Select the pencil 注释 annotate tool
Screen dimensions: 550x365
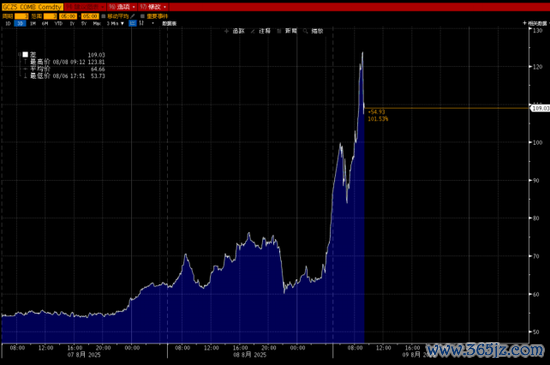pyautogui.click(x=253, y=31)
